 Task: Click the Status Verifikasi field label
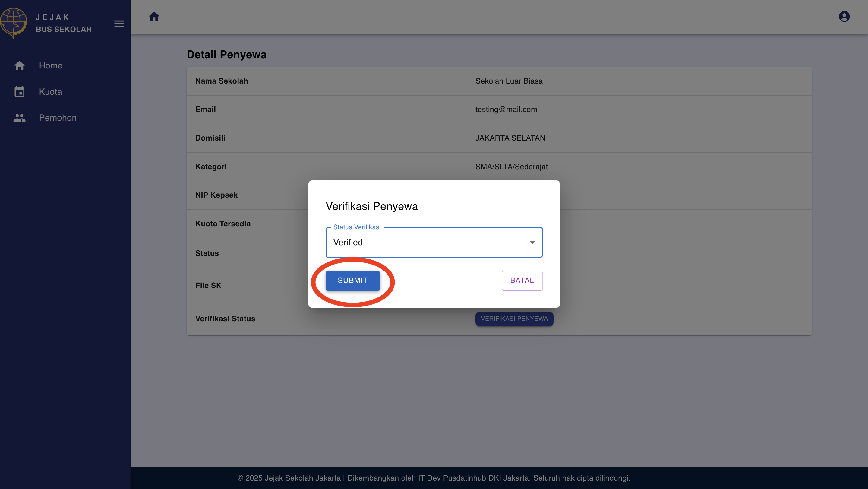pyautogui.click(x=356, y=227)
